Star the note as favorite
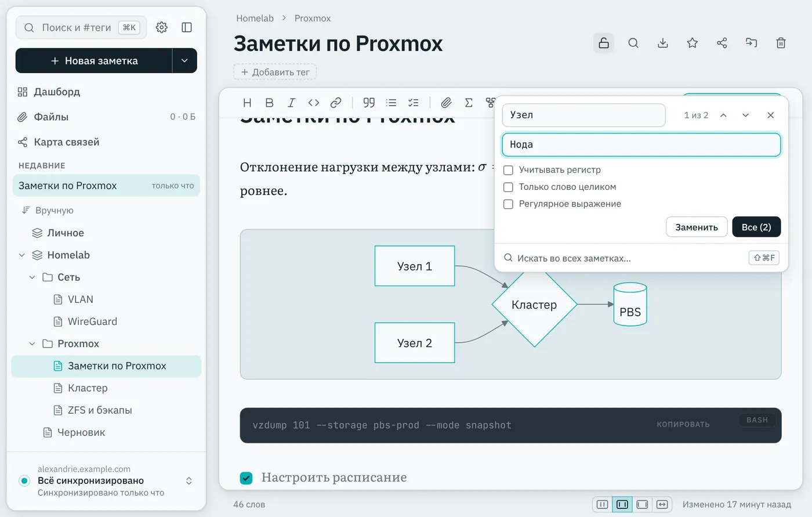 693,43
